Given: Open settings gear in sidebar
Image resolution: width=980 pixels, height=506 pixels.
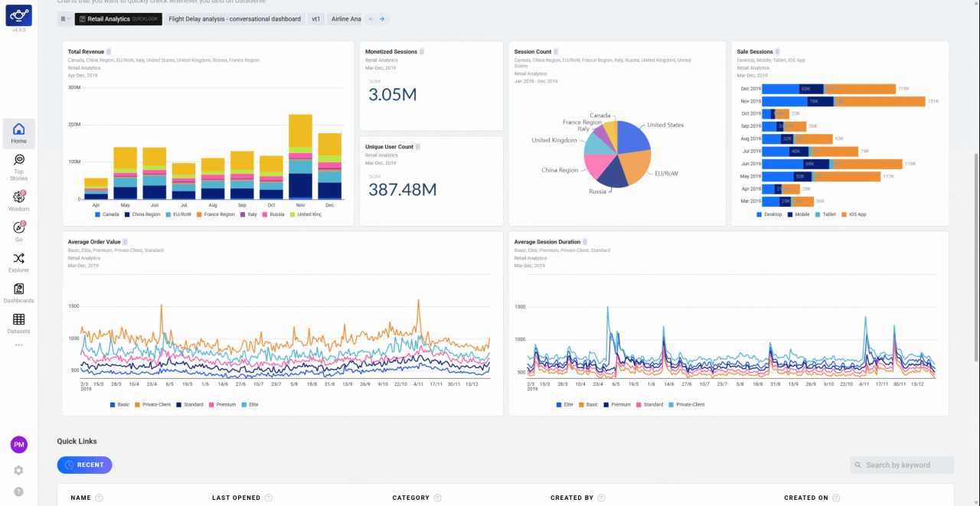Looking at the screenshot, I should (18, 470).
